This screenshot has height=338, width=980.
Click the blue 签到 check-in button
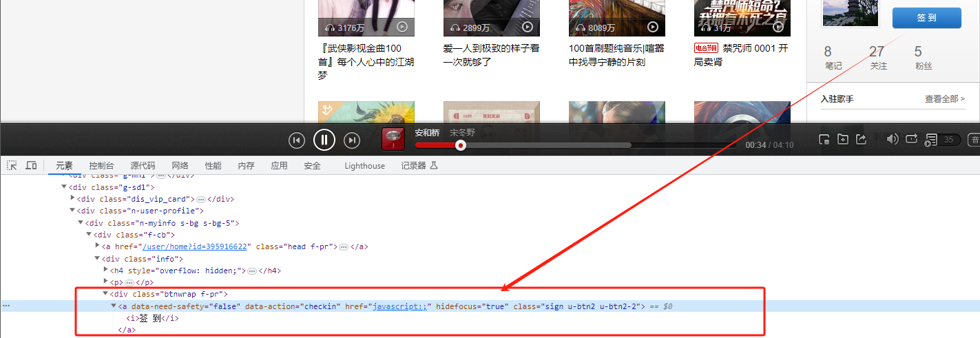tap(926, 19)
